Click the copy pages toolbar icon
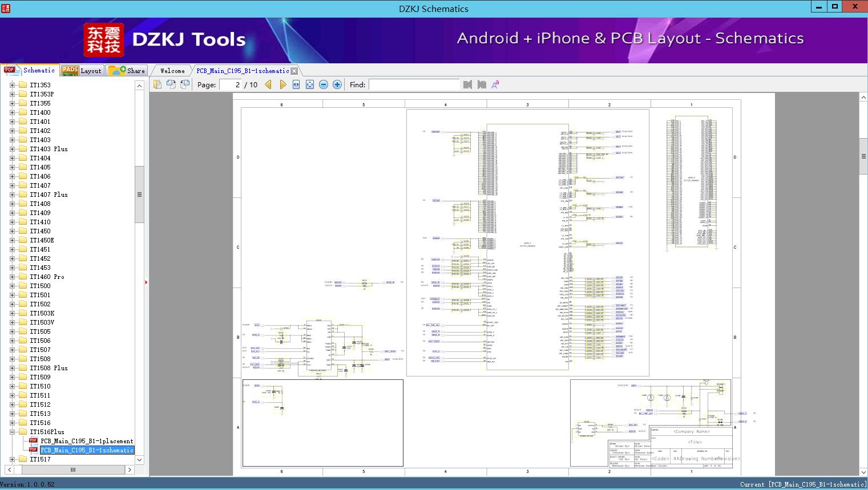868x490 pixels. [158, 84]
